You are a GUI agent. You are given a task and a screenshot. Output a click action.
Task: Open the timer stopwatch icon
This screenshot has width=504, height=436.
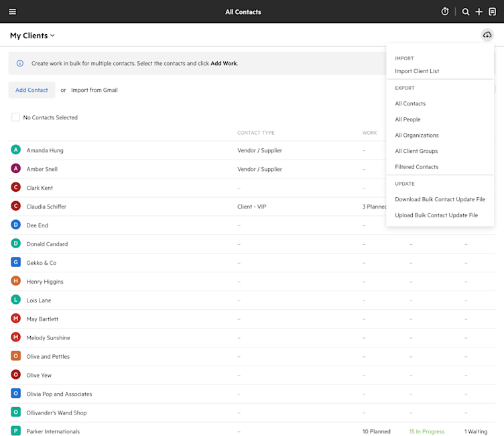click(x=445, y=12)
